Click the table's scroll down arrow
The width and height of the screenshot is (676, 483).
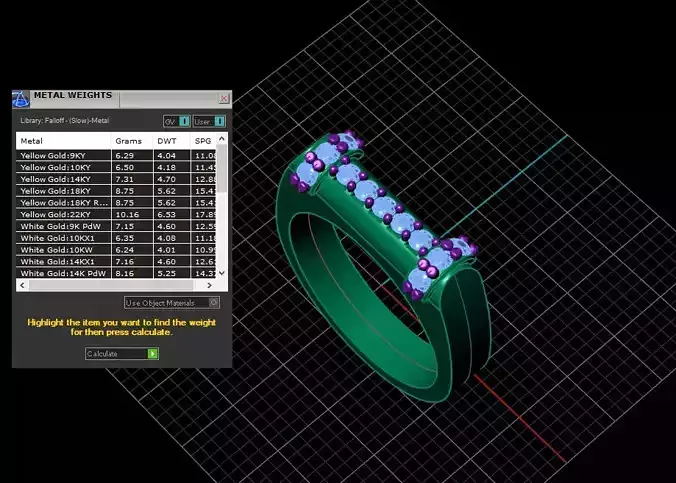coord(222,273)
